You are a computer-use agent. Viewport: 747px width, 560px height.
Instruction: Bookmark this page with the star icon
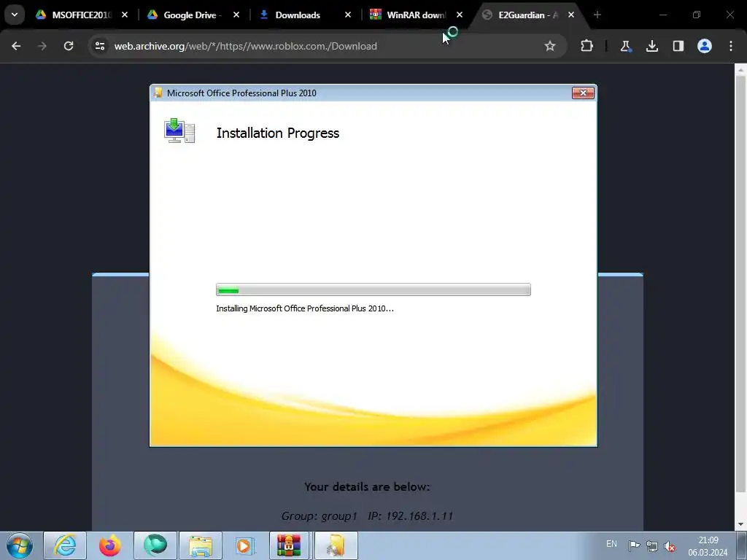coord(550,46)
